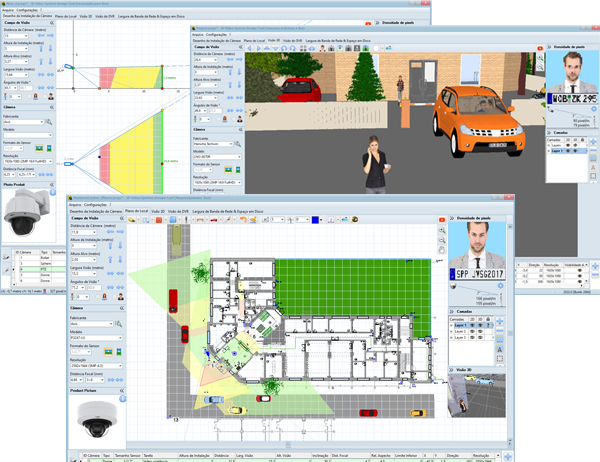Click the undo arrow in front window toolbar
Screen dimensions: 600x462
pos(243,219)
